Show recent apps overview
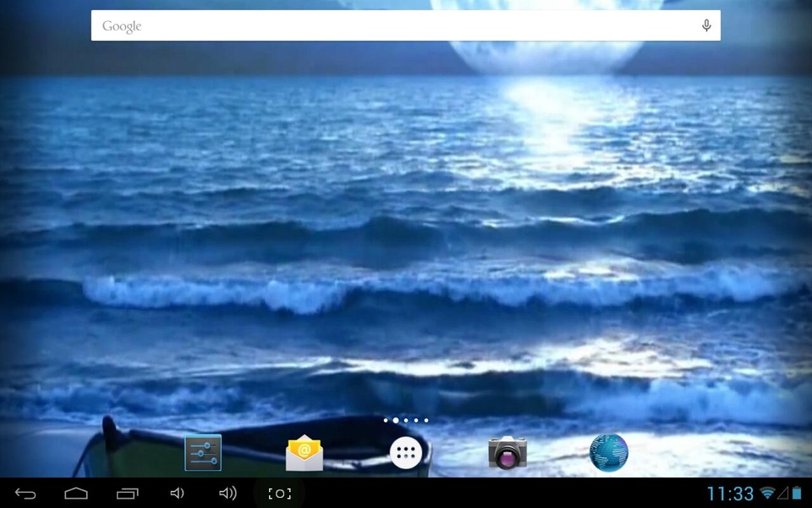 coord(128,494)
